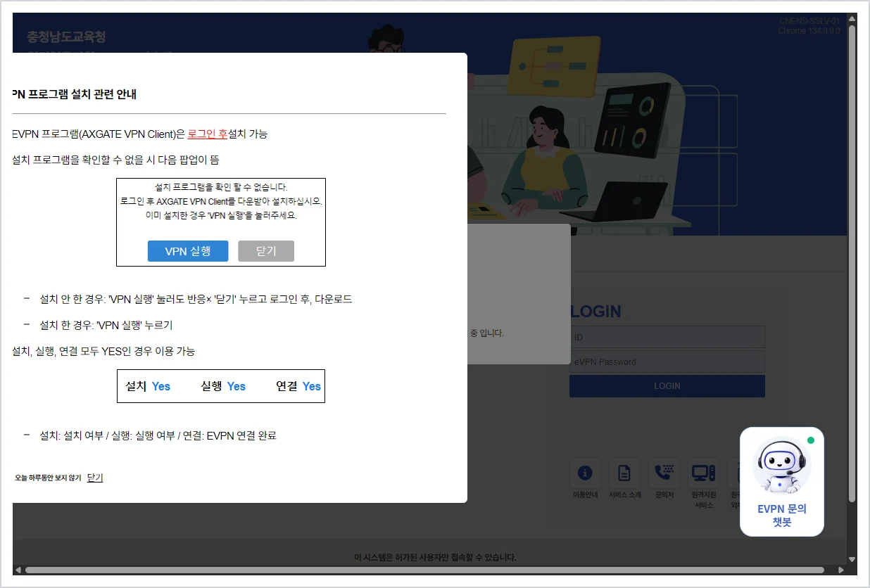The image size is (870, 588).
Task: Click the 이 시스템은 허가된 사용자만 footer notice
Action: [x=435, y=558]
